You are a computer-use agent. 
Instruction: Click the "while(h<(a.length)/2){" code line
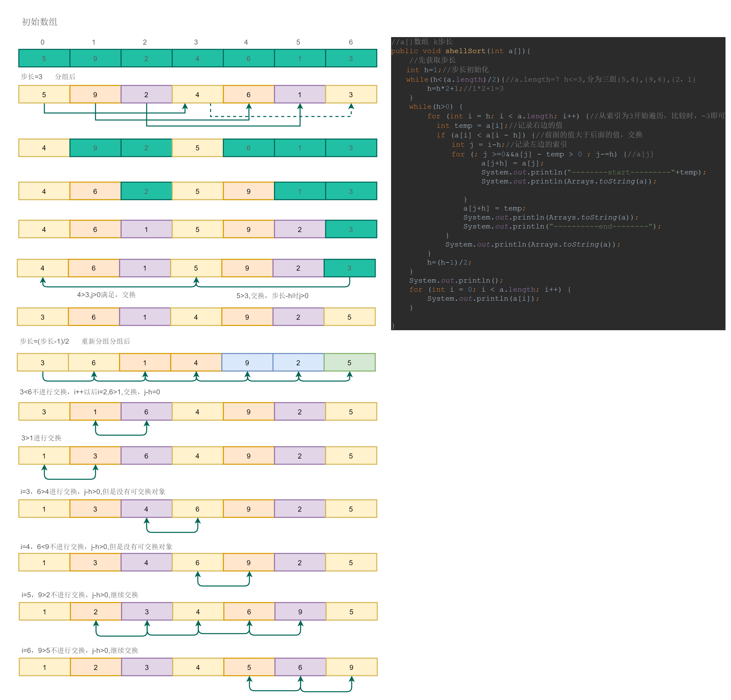[551, 79]
